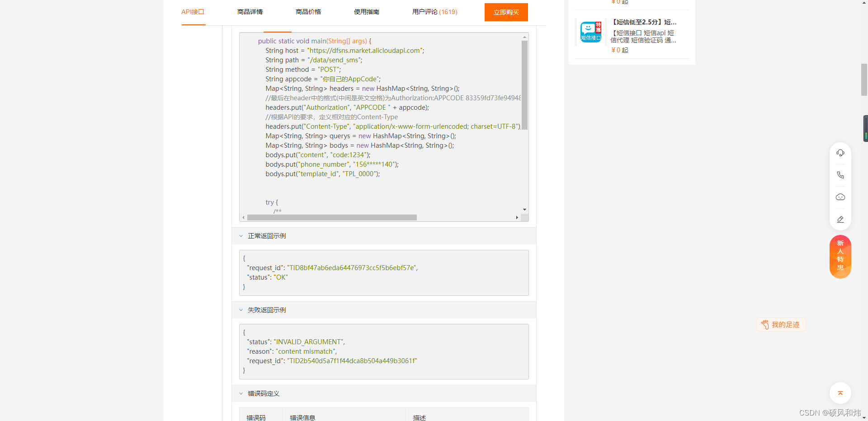The image size is (868, 421).
Task: Click the headers.put "Authorization" line
Action: tap(347, 108)
